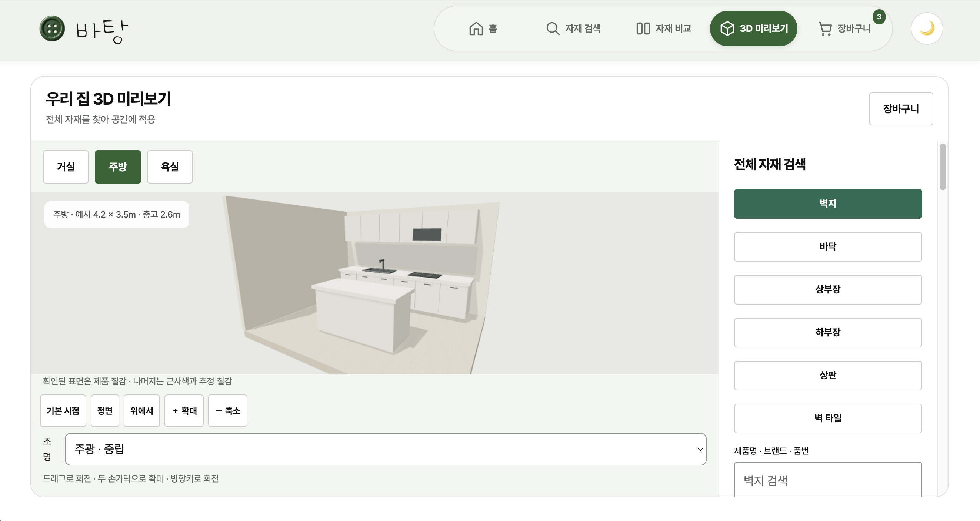980x521 pixels.
Task: Click the cart badge showing 3
Action: (879, 17)
